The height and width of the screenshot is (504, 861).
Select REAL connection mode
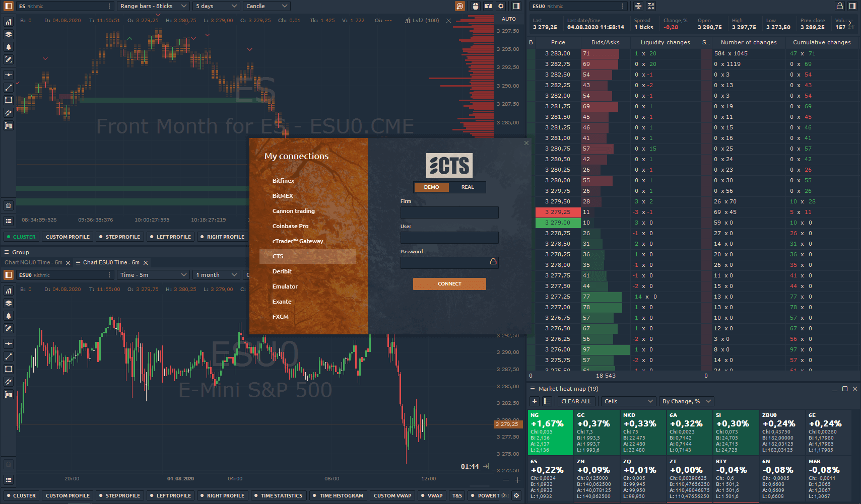[468, 187]
